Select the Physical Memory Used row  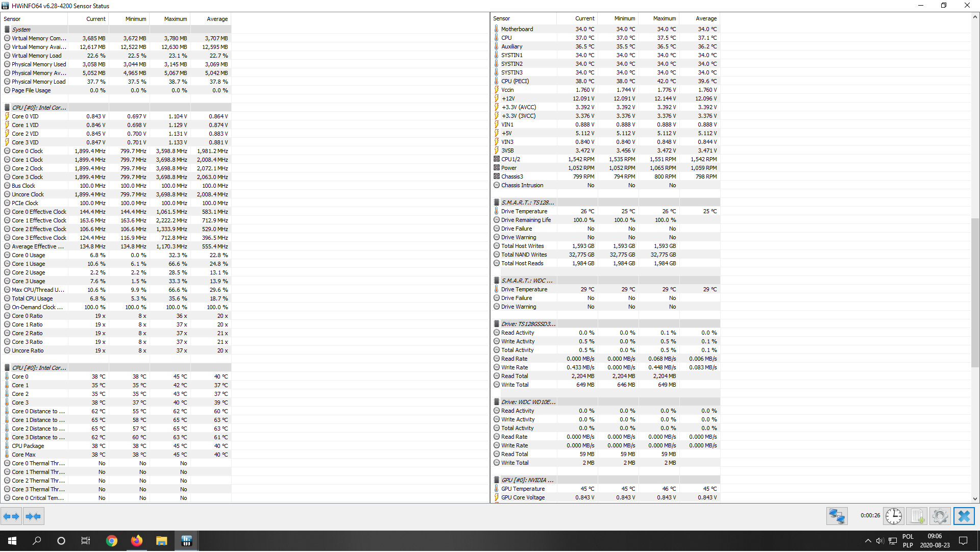116,64
